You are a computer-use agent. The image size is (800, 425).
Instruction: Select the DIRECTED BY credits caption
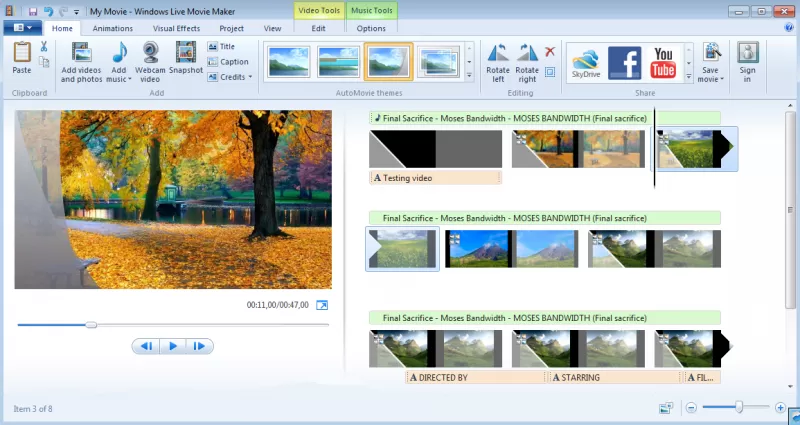(x=476, y=378)
